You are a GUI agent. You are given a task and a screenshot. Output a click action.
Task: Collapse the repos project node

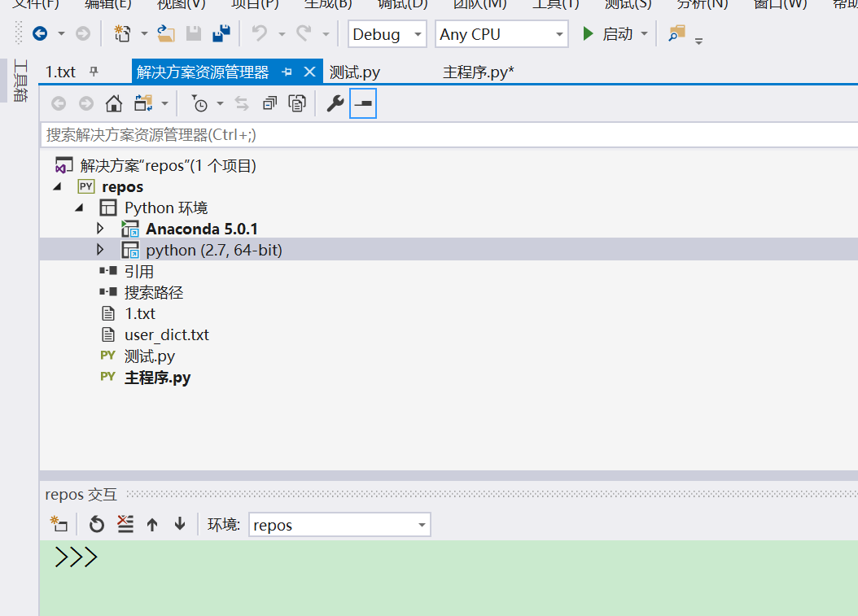[58, 186]
